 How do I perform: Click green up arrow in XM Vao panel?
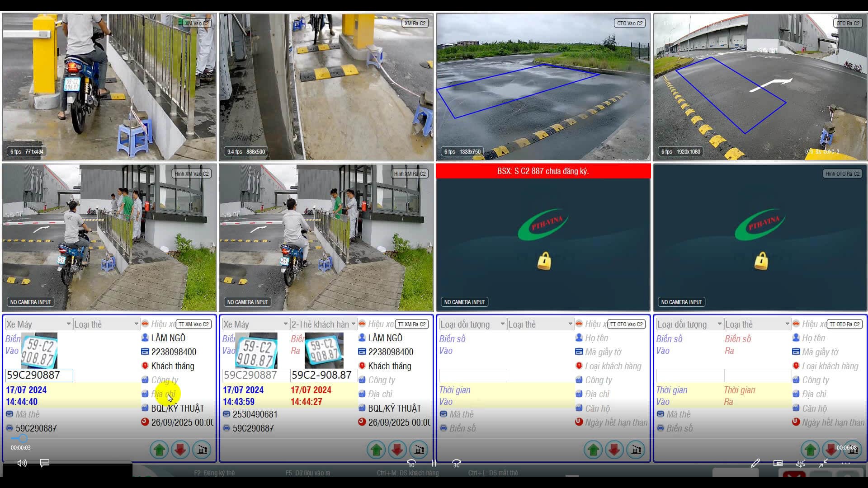(x=159, y=450)
